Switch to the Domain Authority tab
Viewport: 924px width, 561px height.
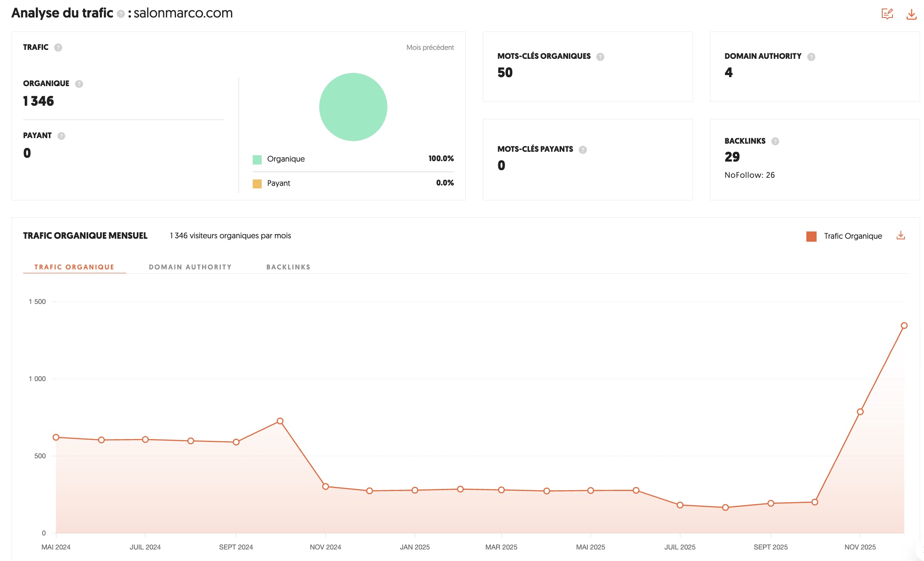click(190, 267)
